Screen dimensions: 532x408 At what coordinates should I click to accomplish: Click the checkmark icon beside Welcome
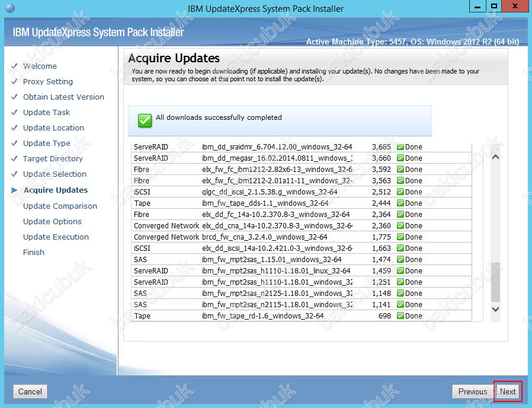(14, 66)
